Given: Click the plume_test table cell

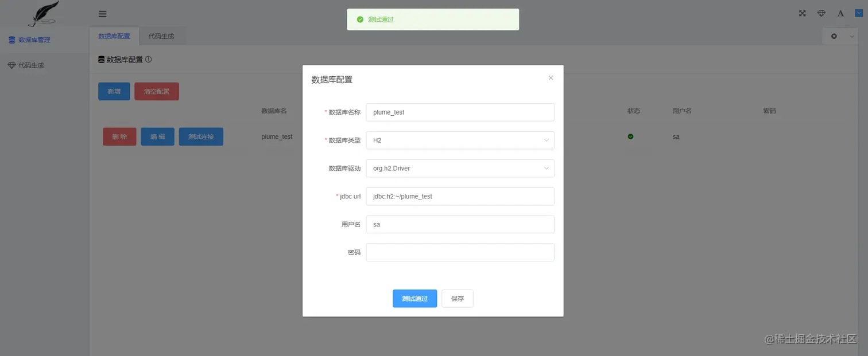Looking at the screenshot, I should (x=277, y=136).
